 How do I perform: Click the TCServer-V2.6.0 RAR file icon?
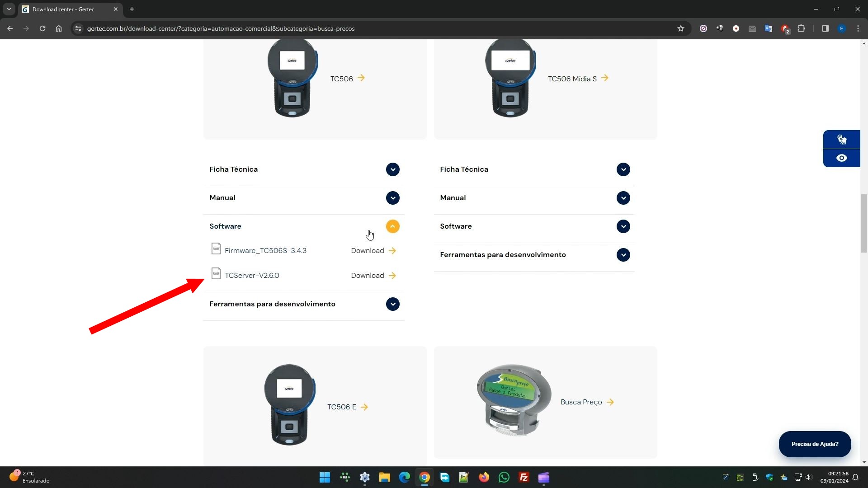click(x=216, y=274)
